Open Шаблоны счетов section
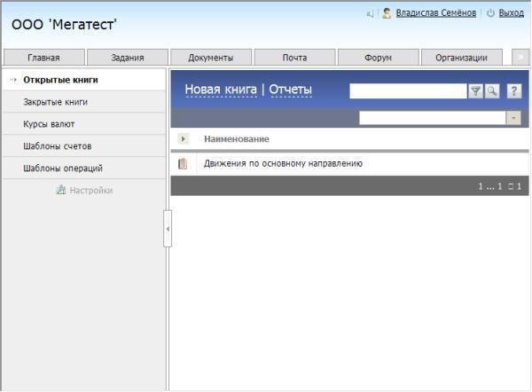The height and width of the screenshot is (392, 532). (84, 146)
